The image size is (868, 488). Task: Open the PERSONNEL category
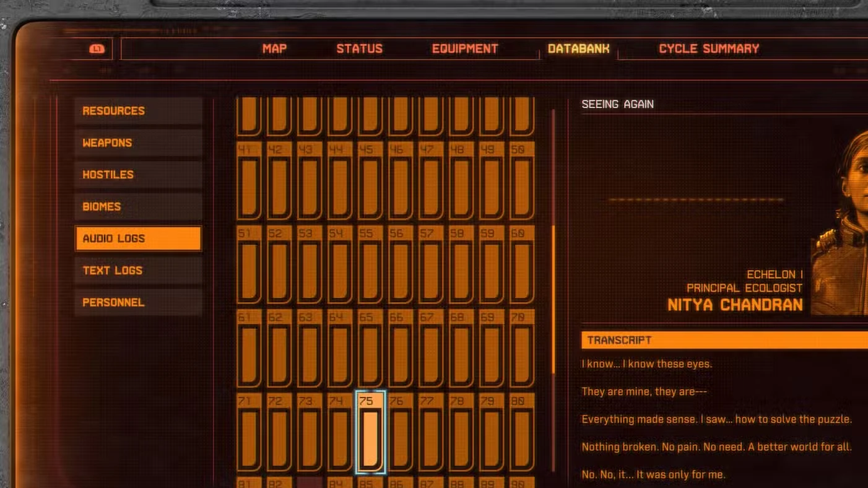(x=139, y=303)
